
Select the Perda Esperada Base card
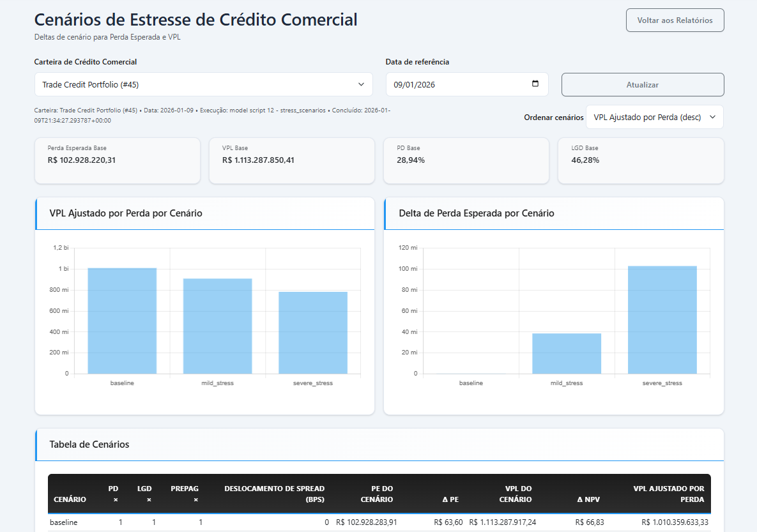click(118, 161)
